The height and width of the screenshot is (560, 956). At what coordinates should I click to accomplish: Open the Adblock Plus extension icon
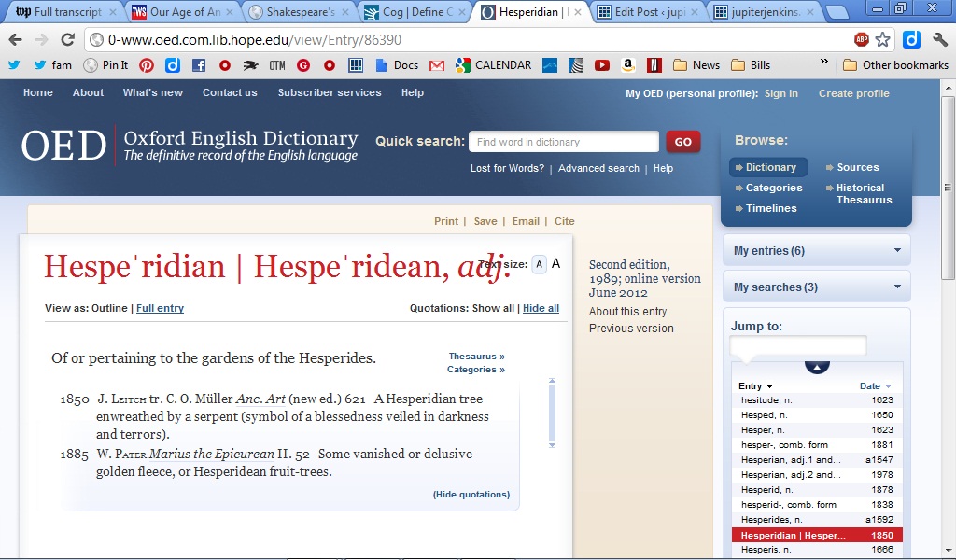pyautogui.click(x=862, y=40)
